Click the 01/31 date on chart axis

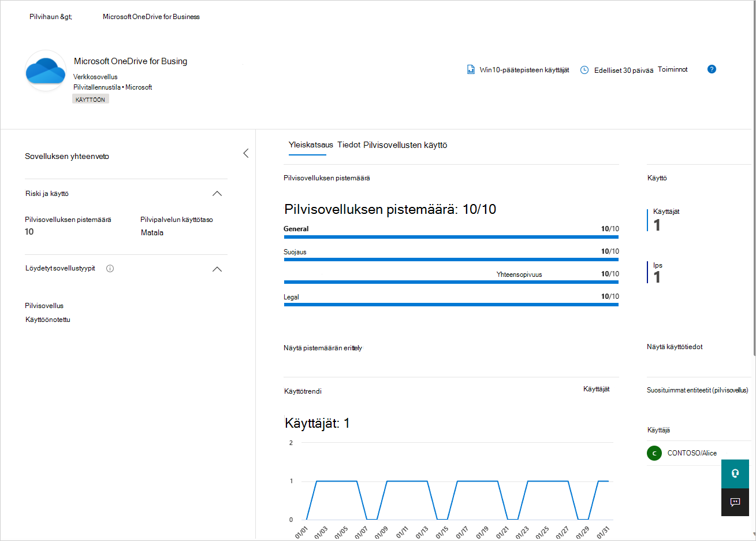click(x=602, y=532)
